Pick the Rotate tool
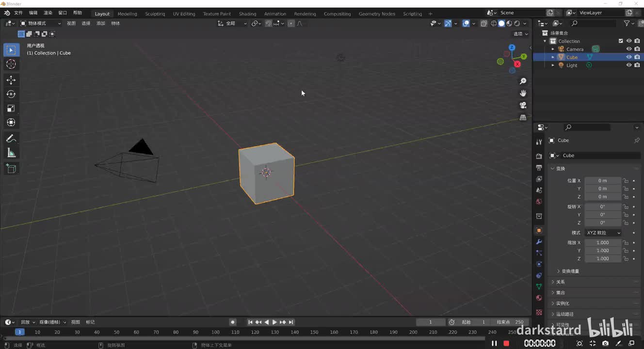 click(11, 94)
